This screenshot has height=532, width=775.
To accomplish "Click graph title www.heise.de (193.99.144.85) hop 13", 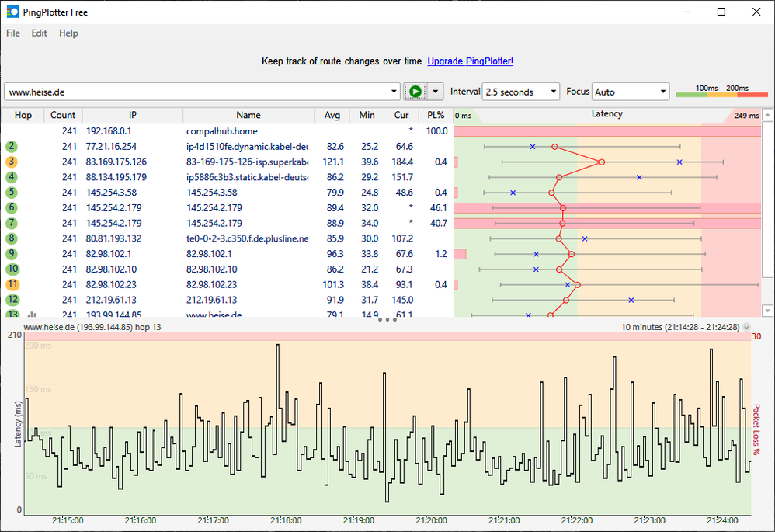I will [92, 327].
